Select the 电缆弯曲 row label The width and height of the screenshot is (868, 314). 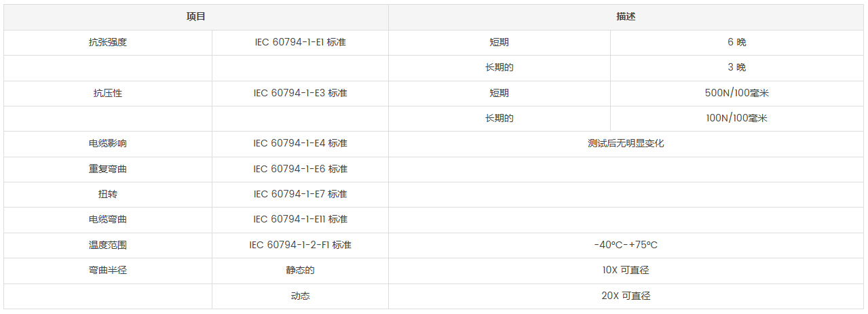coord(107,219)
